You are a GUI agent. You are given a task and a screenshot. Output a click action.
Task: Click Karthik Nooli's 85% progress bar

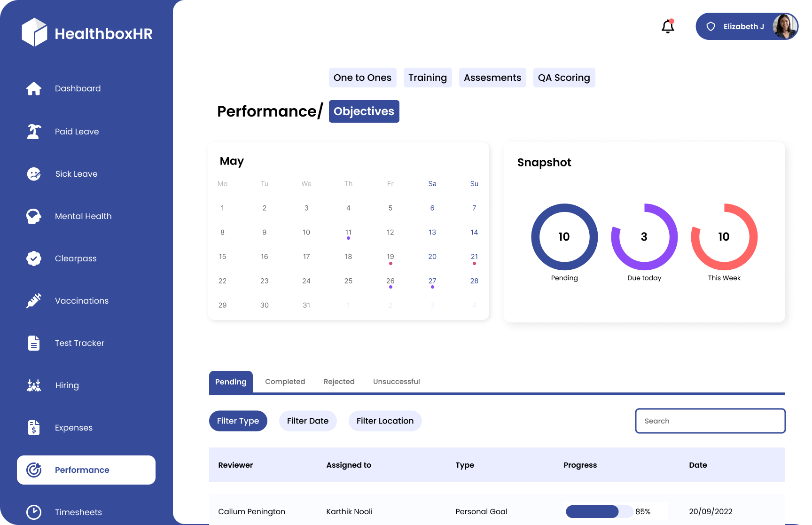599,512
